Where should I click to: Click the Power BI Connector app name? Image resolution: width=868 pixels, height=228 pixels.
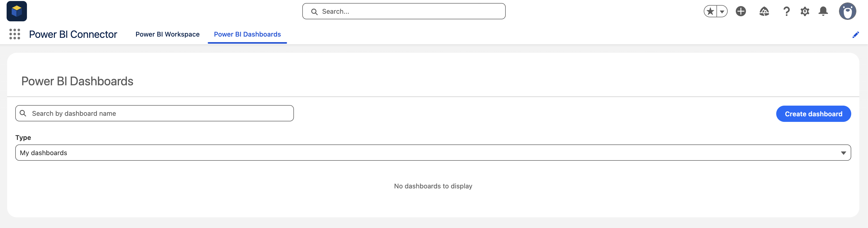pos(73,34)
